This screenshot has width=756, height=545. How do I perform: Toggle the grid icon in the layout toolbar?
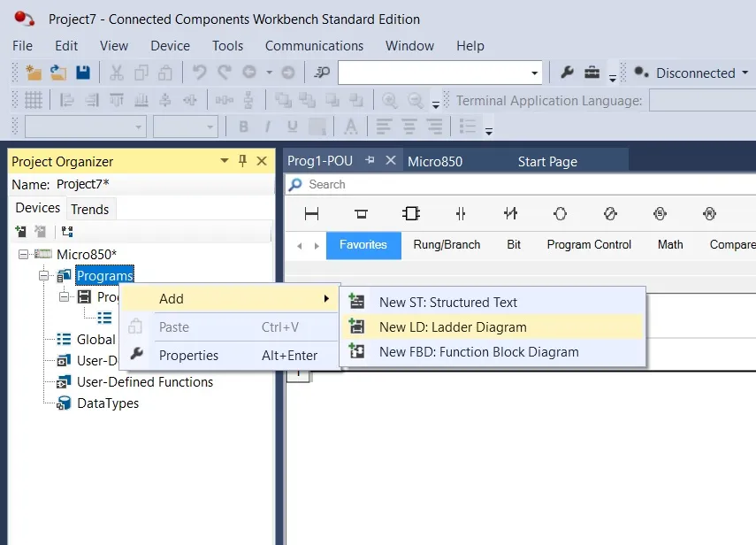click(x=34, y=100)
